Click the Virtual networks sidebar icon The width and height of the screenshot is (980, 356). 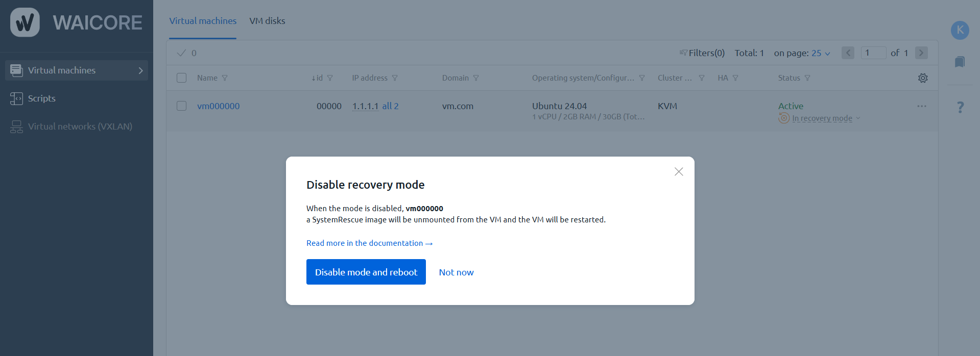pos(16,126)
